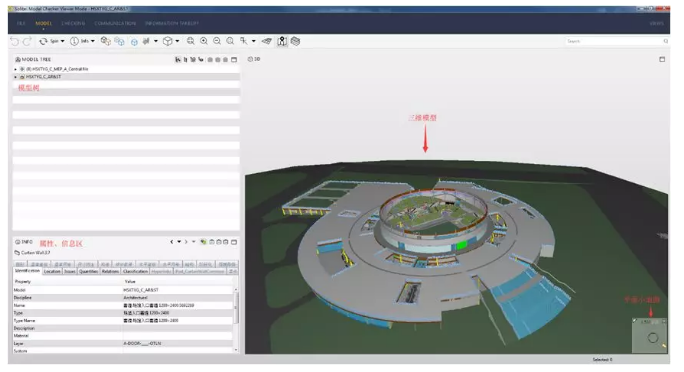684x372 pixels.
Task: Click the Zoom Out magnifier icon
Action: [x=217, y=41]
